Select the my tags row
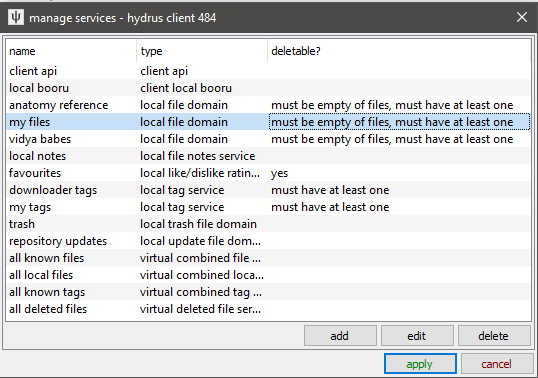 point(268,207)
